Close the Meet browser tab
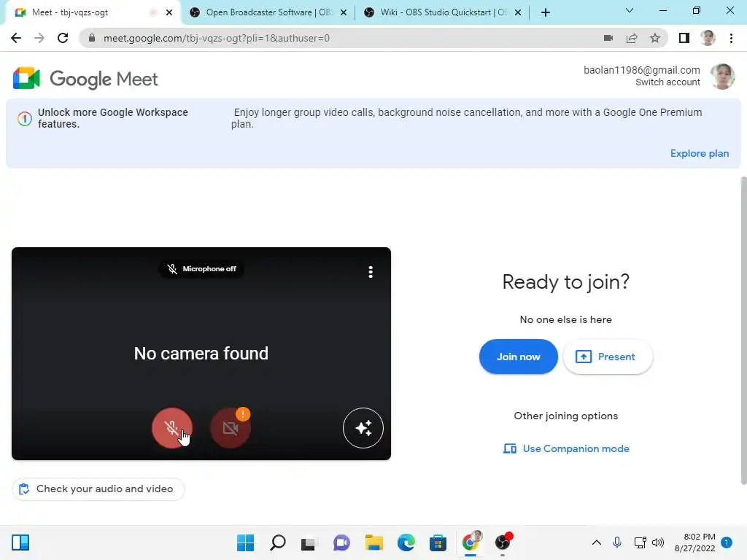 169,12
